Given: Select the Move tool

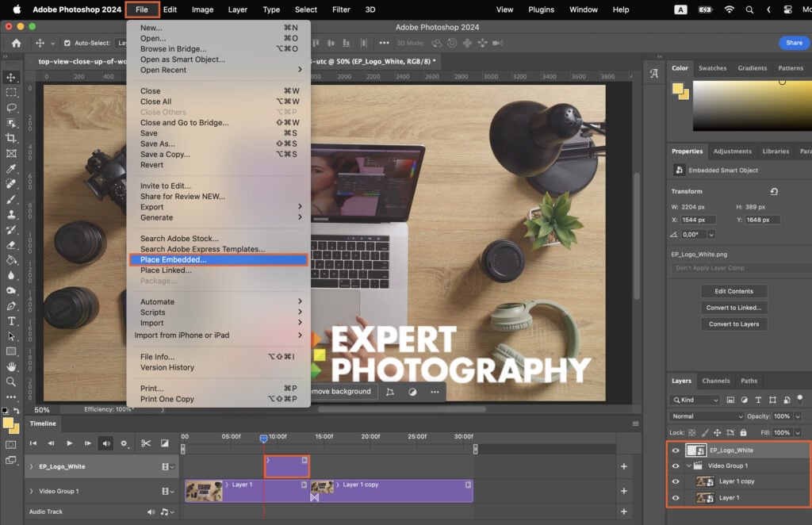Looking at the screenshot, I should 11,77.
